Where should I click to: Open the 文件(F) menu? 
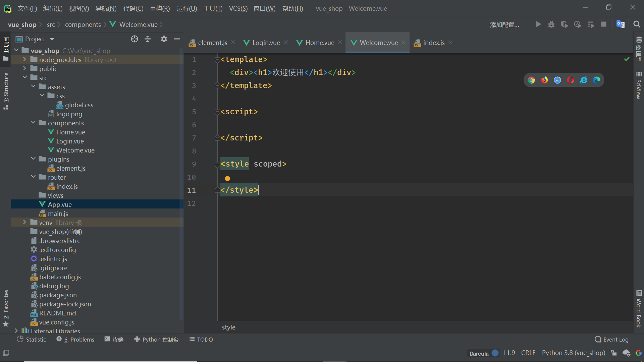(27, 8)
